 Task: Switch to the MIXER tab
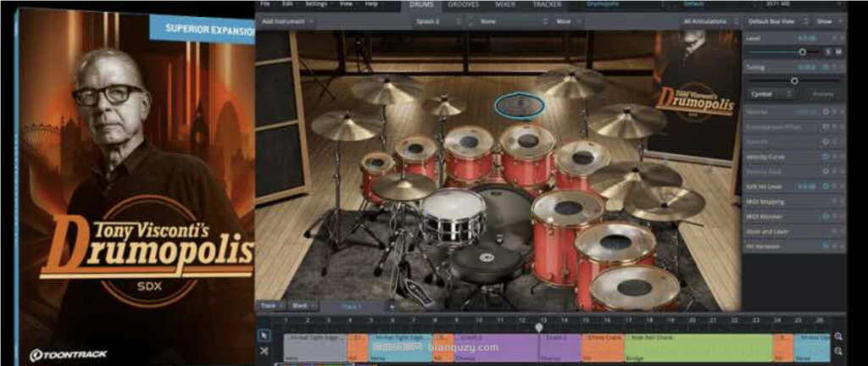coord(505,4)
